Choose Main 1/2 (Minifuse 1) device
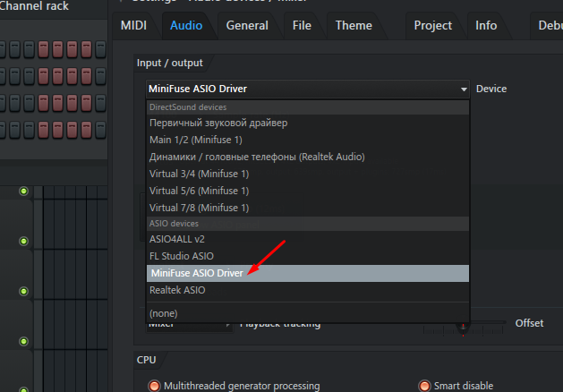Image resolution: width=563 pixels, height=392 pixels. click(307, 140)
